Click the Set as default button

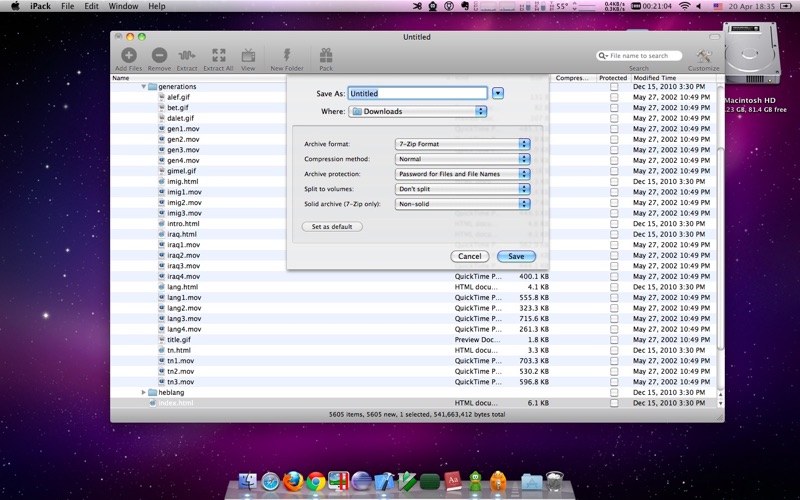pyautogui.click(x=331, y=227)
